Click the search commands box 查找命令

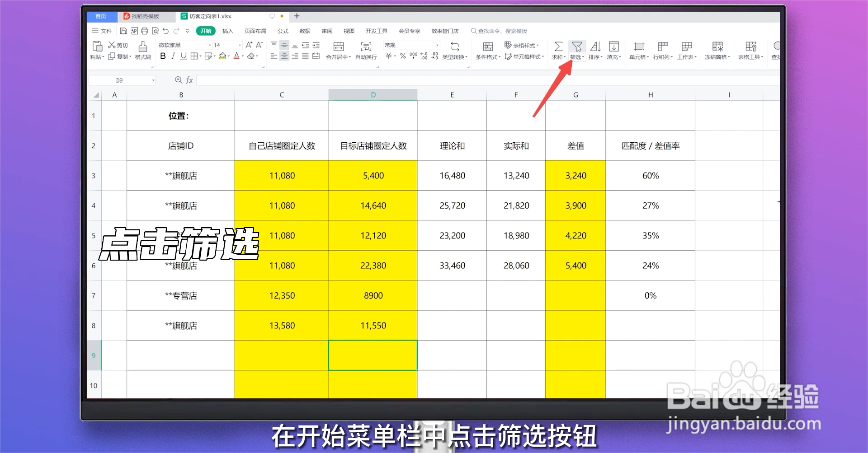click(499, 31)
